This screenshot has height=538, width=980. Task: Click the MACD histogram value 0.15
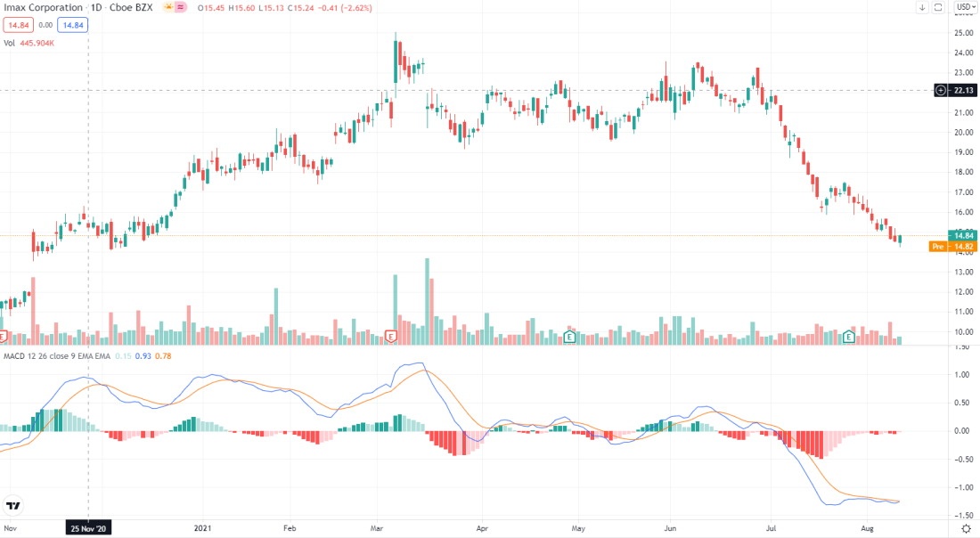point(123,356)
